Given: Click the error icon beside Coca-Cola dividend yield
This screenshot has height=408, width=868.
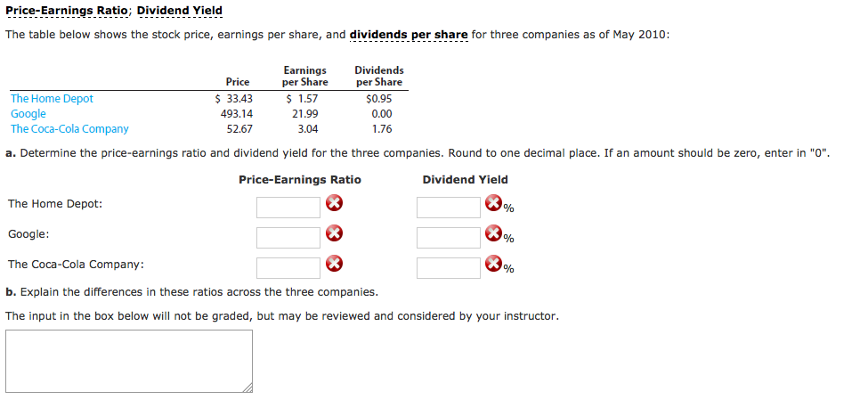Looking at the screenshot, I should click(x=493, y=264).
